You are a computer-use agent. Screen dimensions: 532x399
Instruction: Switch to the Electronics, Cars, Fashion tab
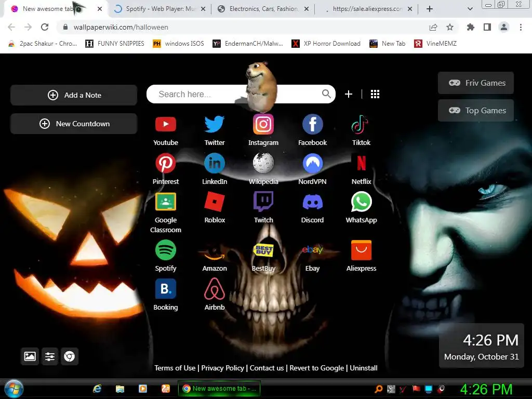pos(264,9)
